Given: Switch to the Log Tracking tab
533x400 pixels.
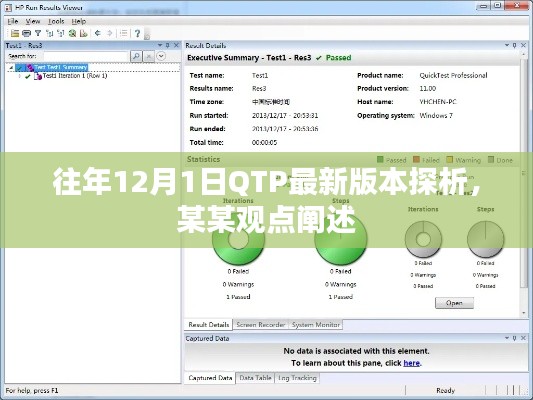Looking at the screenshot, I should tap(297, 378).
